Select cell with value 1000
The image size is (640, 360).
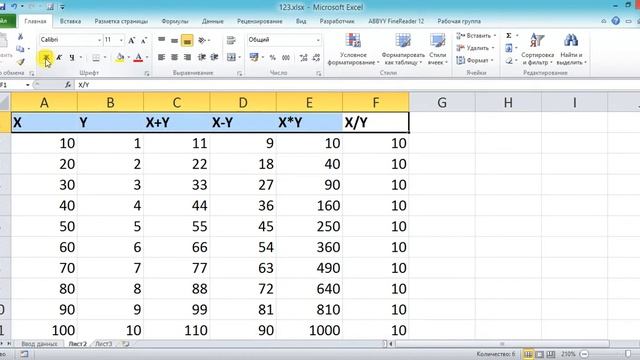[x=309, y=330]
